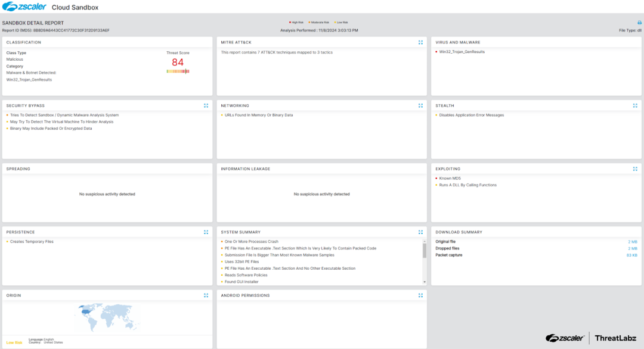Image resolution: width=644 pixels, height=349 pixels.
Task: Download the 83 KB packet capture
Action: point(632,255)
